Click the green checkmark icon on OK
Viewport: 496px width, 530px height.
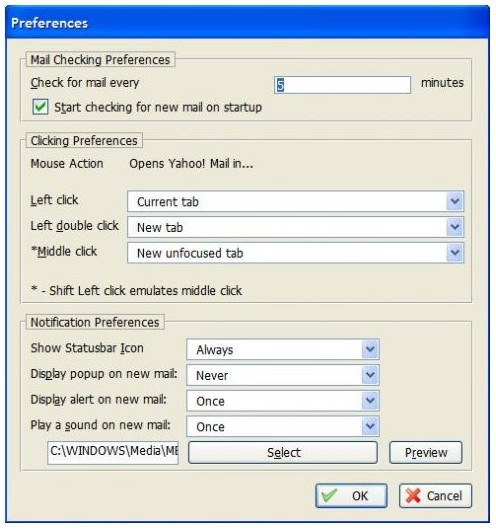(x=329, y=496)
